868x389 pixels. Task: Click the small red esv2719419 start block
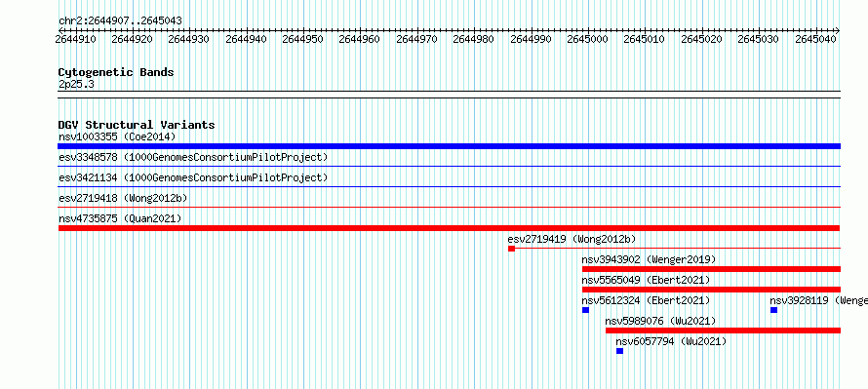point(511,249)
